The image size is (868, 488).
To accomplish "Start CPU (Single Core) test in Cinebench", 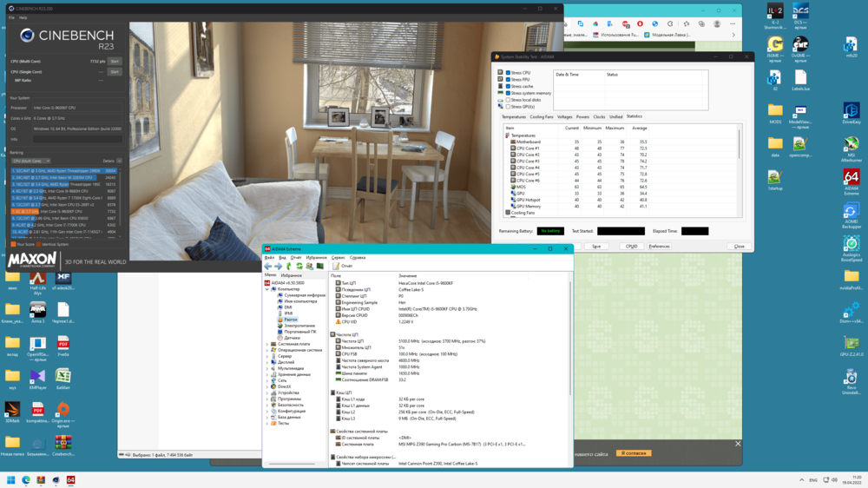I will pos(115,72).
